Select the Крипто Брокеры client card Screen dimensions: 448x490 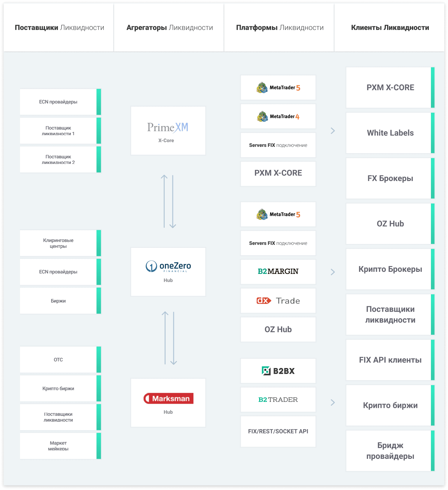point(390,269)
